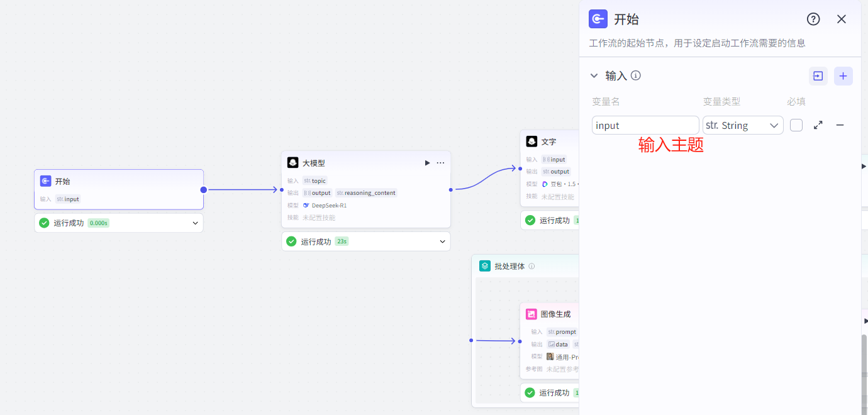Select the 开始 node on canvas
This screenshot has width=868, height=415.
119,182
